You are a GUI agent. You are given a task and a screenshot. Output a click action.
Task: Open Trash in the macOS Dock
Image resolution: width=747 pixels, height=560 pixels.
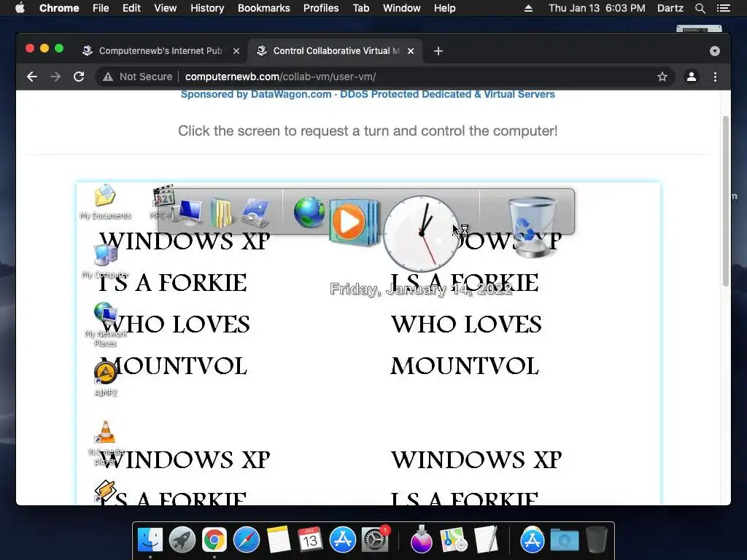(x=597, y=540)
